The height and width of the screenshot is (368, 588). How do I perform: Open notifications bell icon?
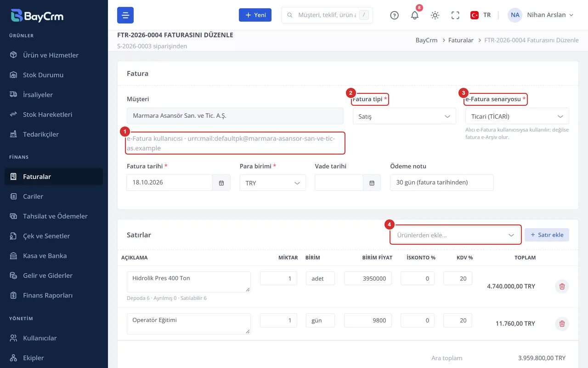pos(415,15)
